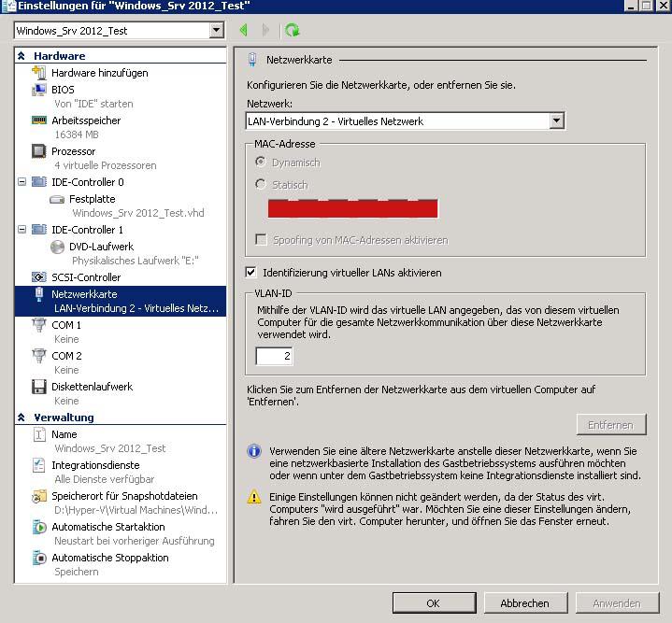
Task: Click the Abbrechen button
Action: (525, 602)
